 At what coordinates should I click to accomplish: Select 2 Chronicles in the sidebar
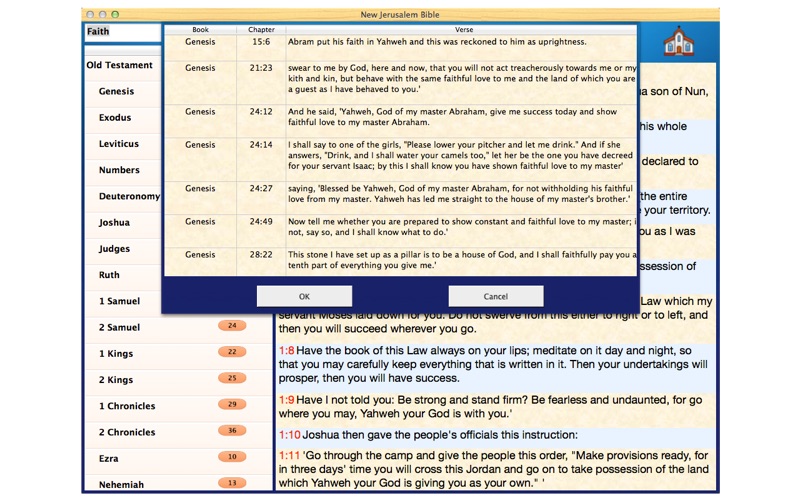click(x=127, y=432)
